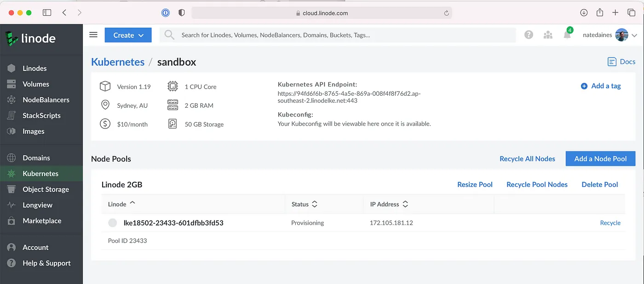Click the community people icon
This screenshot has height=284, width=644.
548,35
